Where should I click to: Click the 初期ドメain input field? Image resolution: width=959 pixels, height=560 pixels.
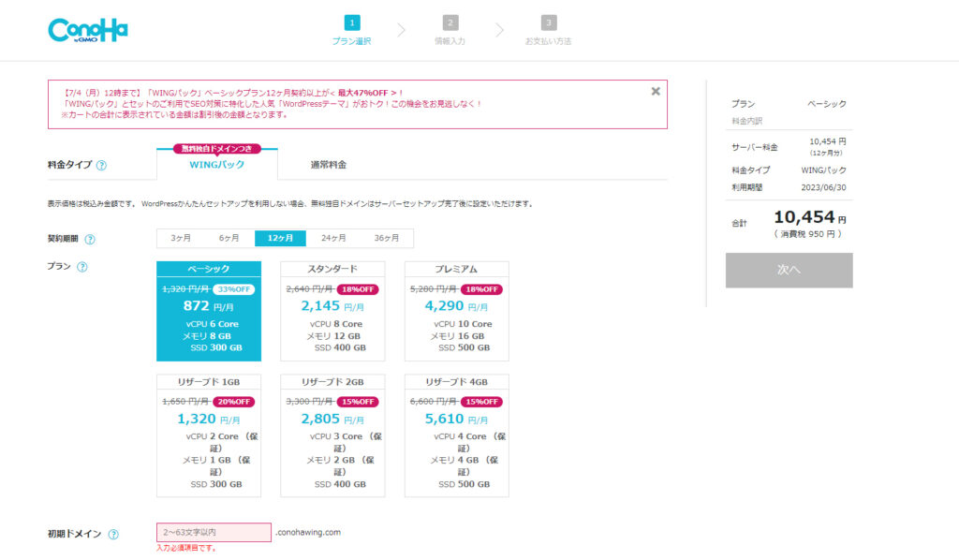[x=214, y=532]
